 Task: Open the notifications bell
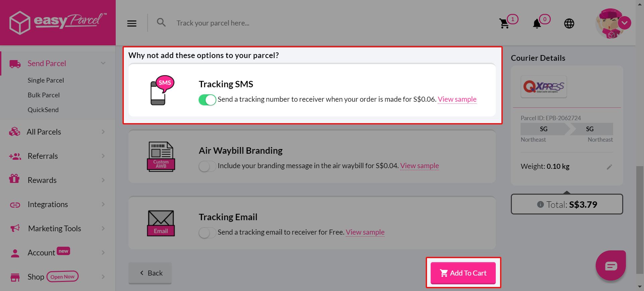[x=537, y=23]
